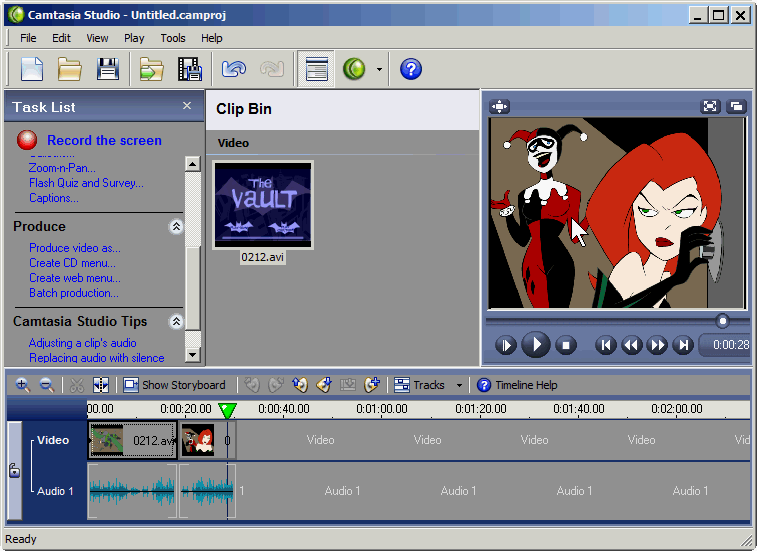Image resolution: width=757 pixels, height=551 pixels.
Task: Click the red Record button icon
Action: pos(27,140)
